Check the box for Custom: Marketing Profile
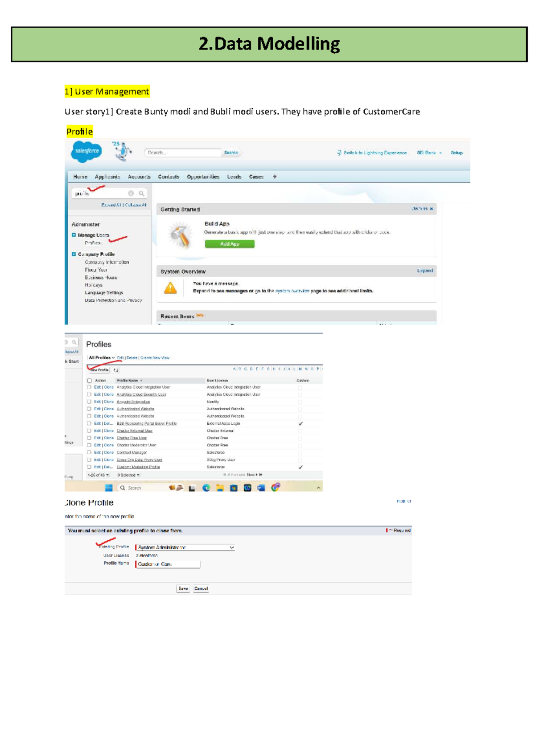Screen dimensions: 535x756 pos(89,467)
